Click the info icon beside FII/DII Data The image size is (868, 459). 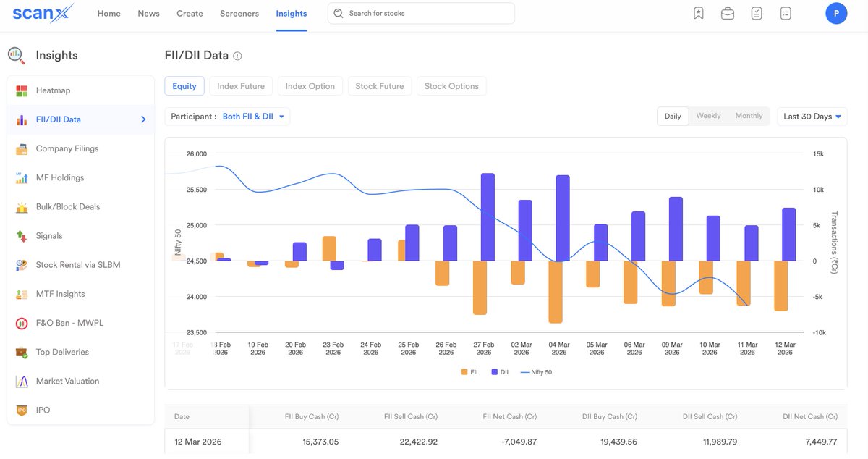(237, 56)
